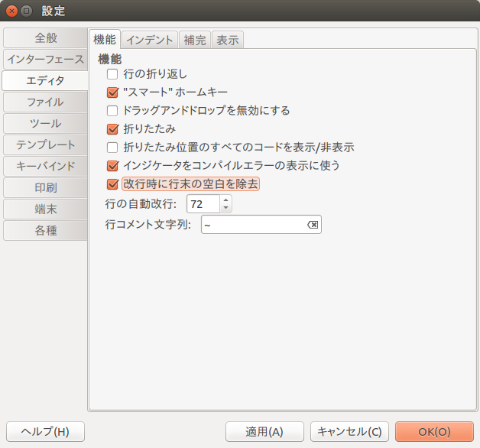Viewport: 480px width, 448px height.
Task: Check 折りたたみ位置のすべてのコードを表示/非表示
Action: pos(112,148)
